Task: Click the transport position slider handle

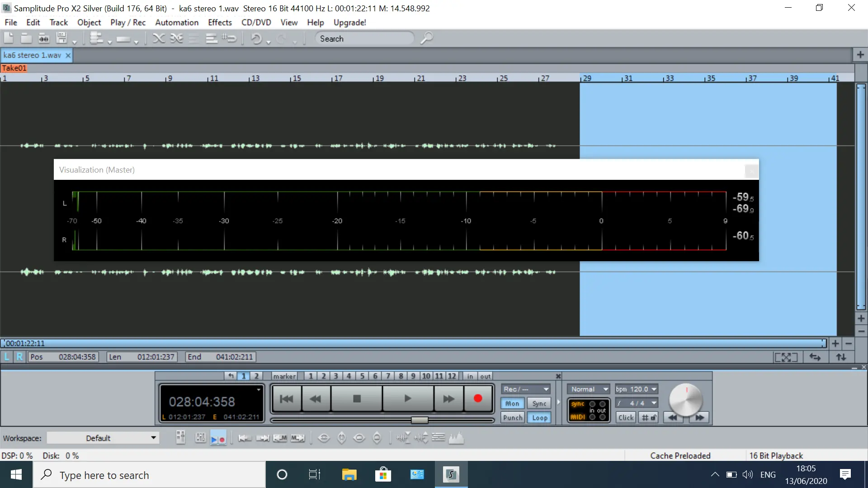Action: pos(420,420)
